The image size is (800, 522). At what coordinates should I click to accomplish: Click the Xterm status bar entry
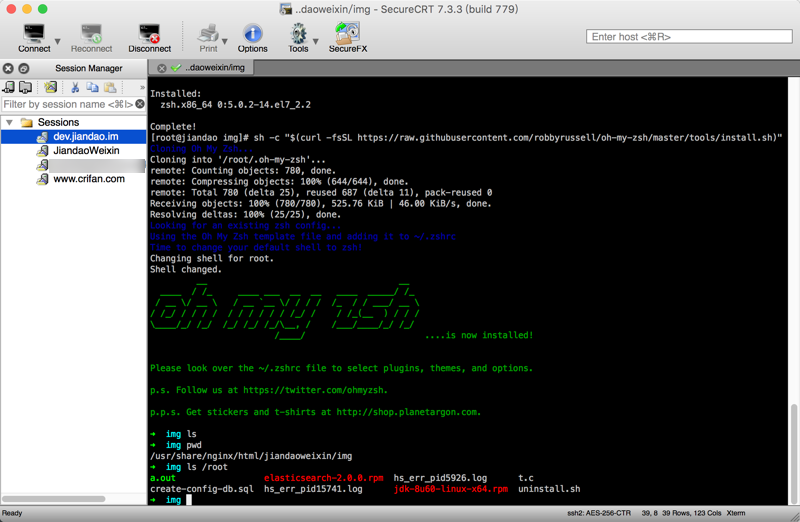click(x=736, y=513)
